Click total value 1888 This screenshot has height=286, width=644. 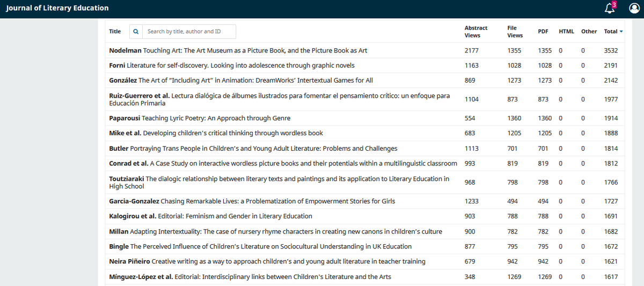click(x=611, y=133)
